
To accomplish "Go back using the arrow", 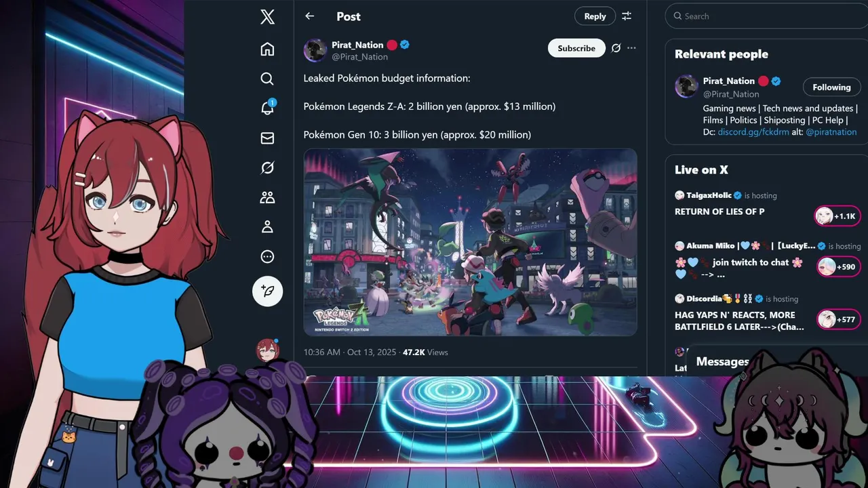I will click(x=310, y=16).
